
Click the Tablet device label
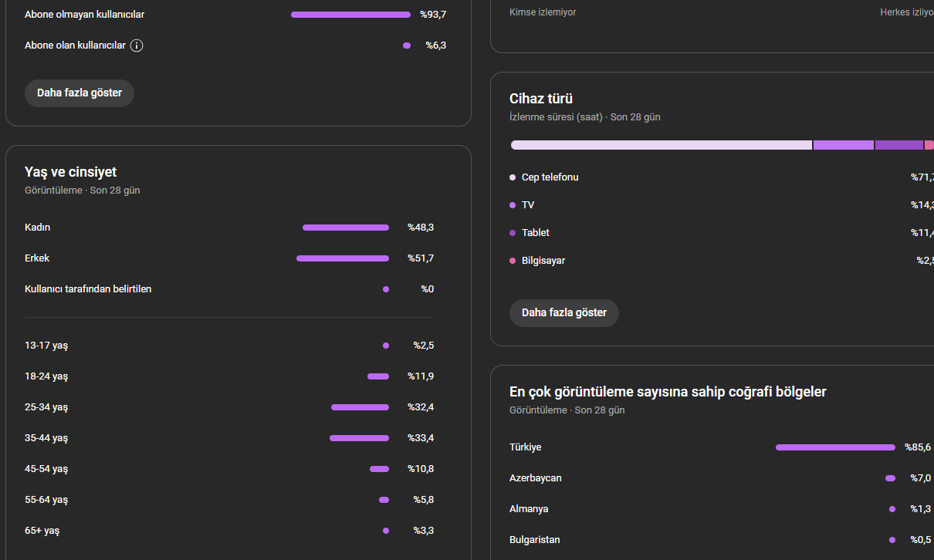pyautogui.click(x=536, y=233)
